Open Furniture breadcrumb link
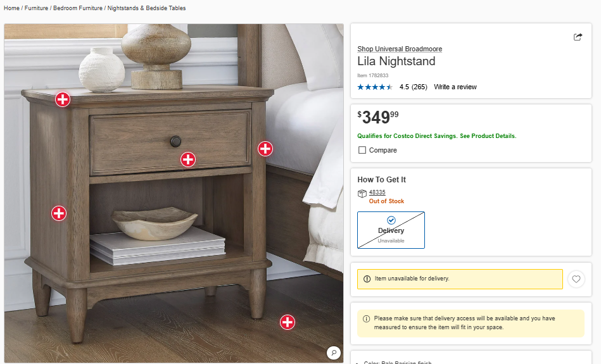Image resolution: width=601 pixels, height=364 pixels. point(36,8)
